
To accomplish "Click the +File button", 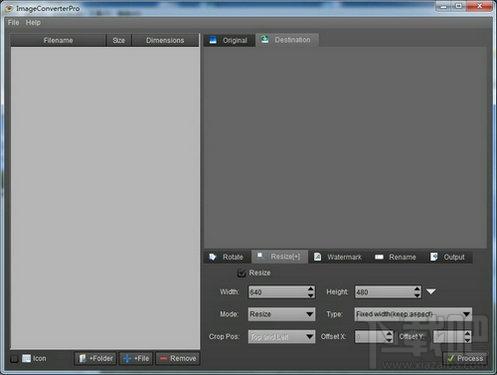I will (136, 359).
